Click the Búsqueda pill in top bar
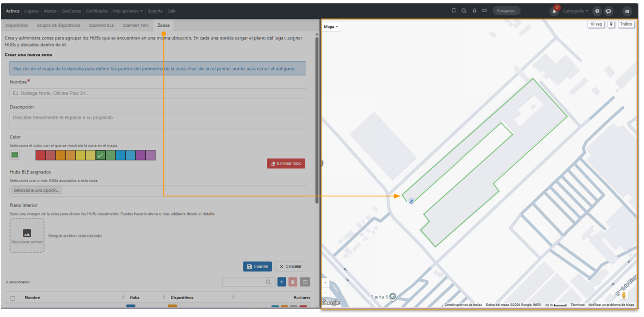The image size is (644, 317). pos(507,10)
